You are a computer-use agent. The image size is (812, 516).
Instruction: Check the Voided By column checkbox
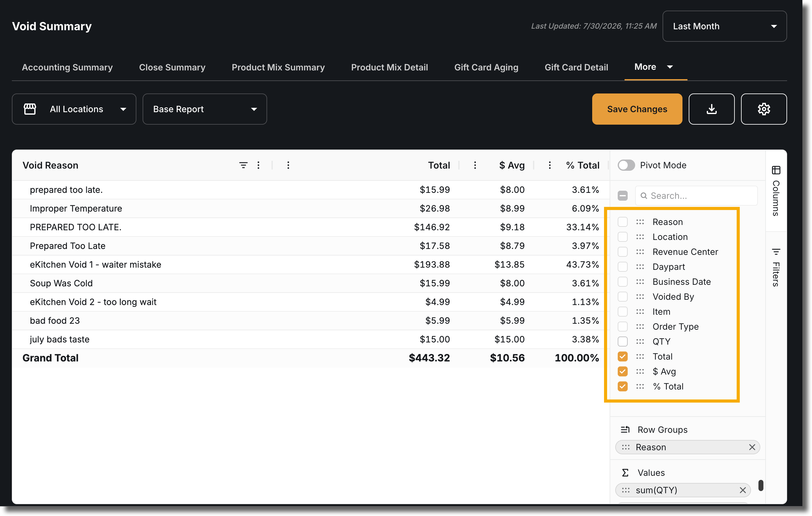tap(622, 296)
